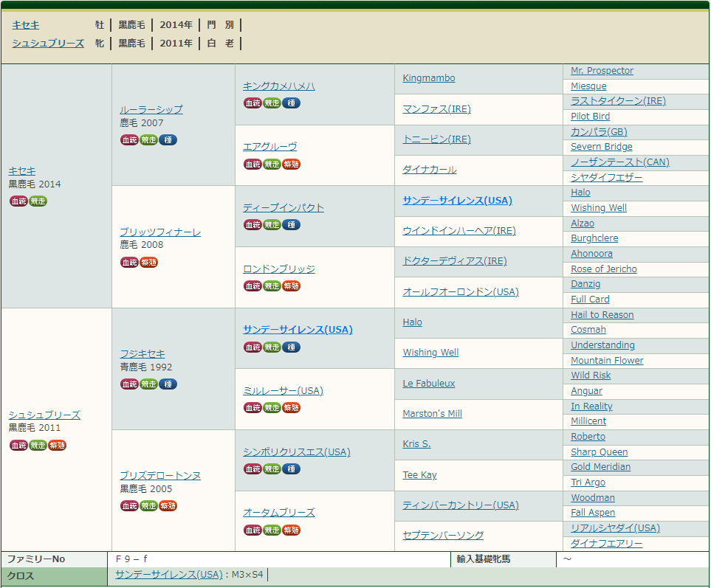Open the シュシュブリーズ link in the top header

point(48,44)
